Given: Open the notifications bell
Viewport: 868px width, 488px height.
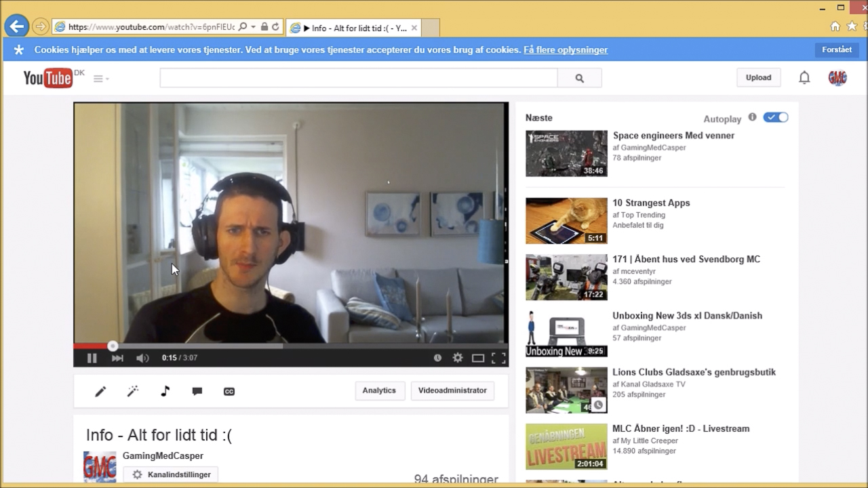Looking at the screenshot, I should [804, 78].
